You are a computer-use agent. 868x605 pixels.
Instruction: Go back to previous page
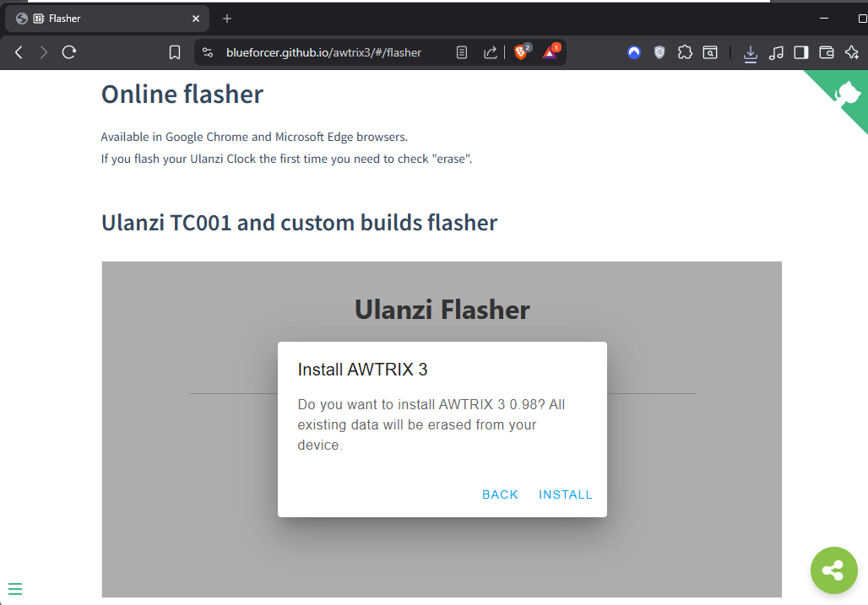(19, 52)
